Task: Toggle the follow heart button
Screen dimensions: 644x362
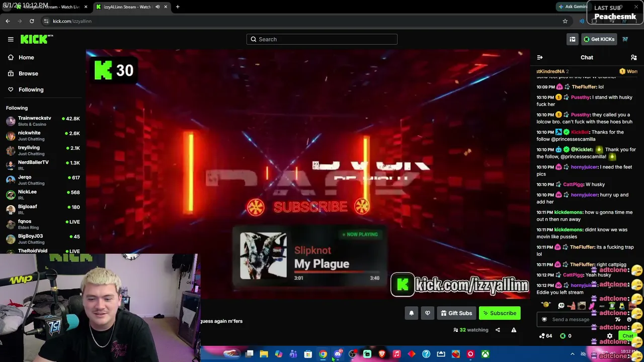Action: [428, 313]
